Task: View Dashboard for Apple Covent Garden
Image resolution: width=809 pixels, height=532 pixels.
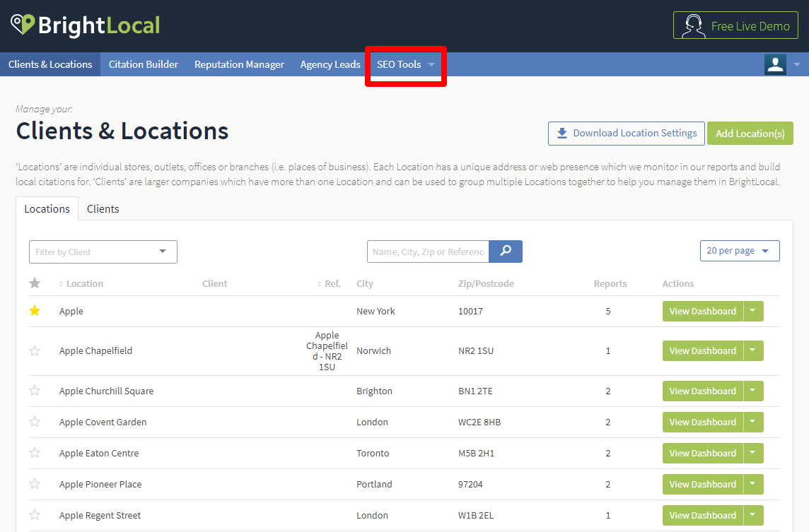Action: [x=703, y=422]
